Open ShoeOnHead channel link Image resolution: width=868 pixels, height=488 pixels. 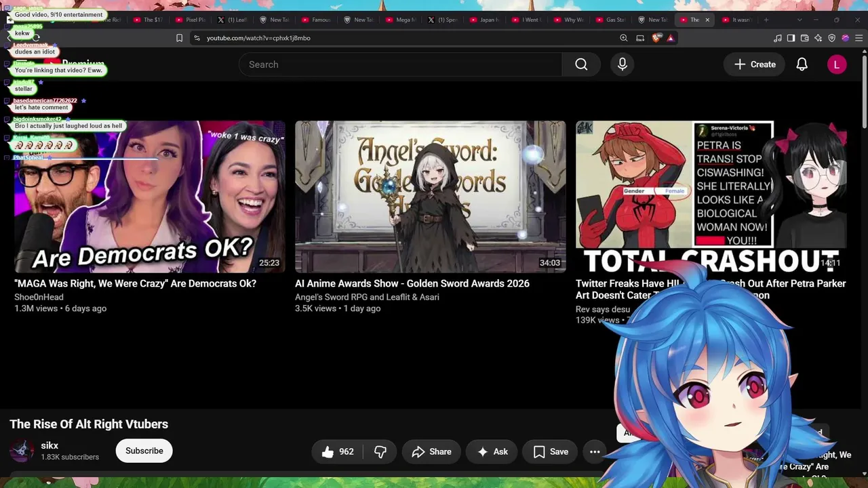click(39, 297)
